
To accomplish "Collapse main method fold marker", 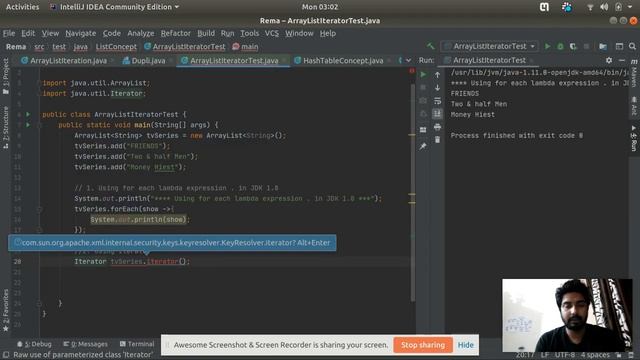I will (x=40, y=125).
